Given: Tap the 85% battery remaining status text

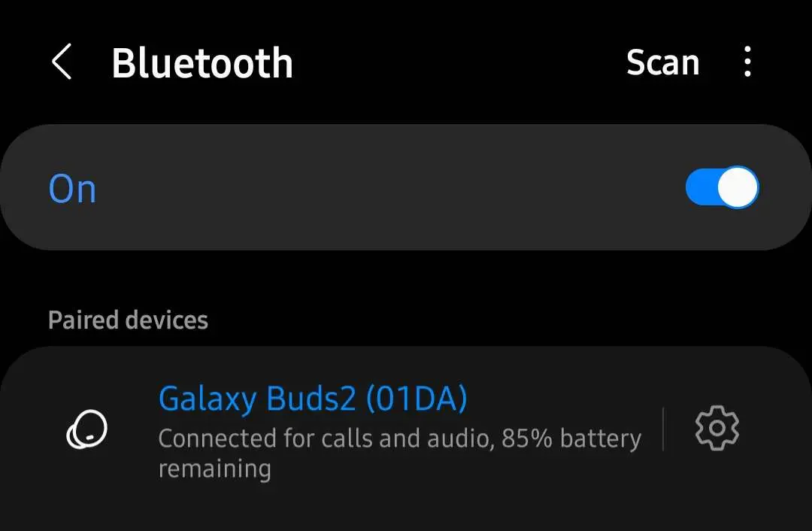Looking at the screenshot, I should [x=399, y=438].
